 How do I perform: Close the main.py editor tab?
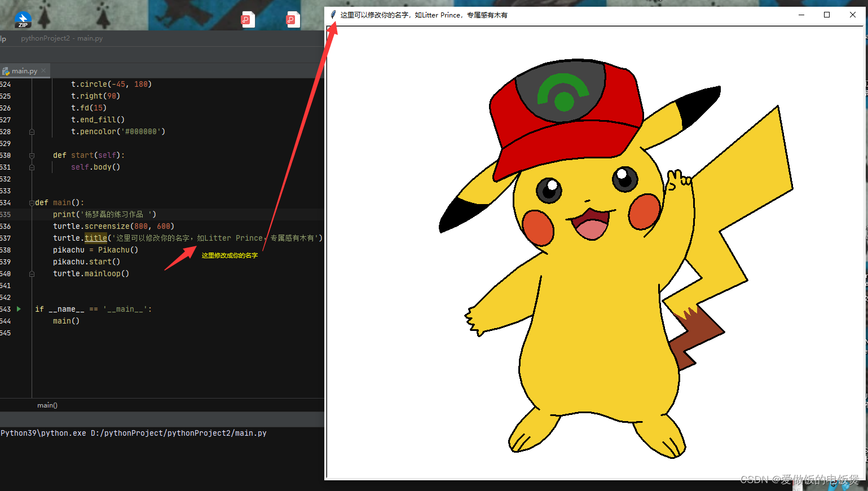(x=43, y=70)
